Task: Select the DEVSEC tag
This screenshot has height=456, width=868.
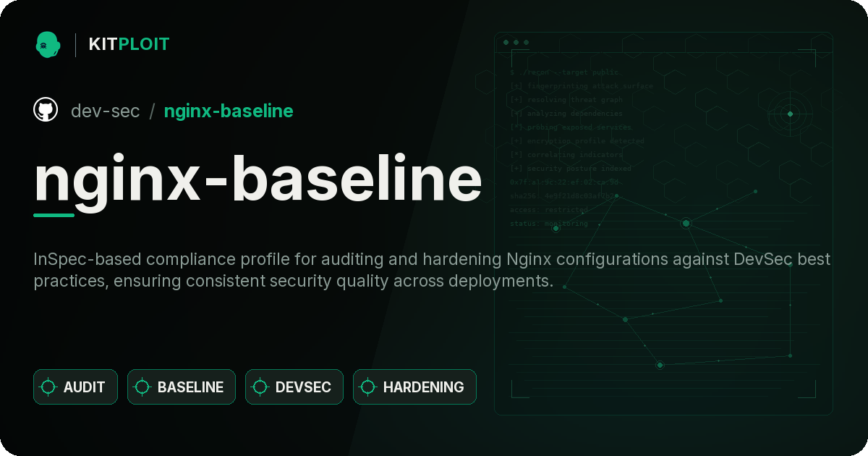Action: pos(294,387)
